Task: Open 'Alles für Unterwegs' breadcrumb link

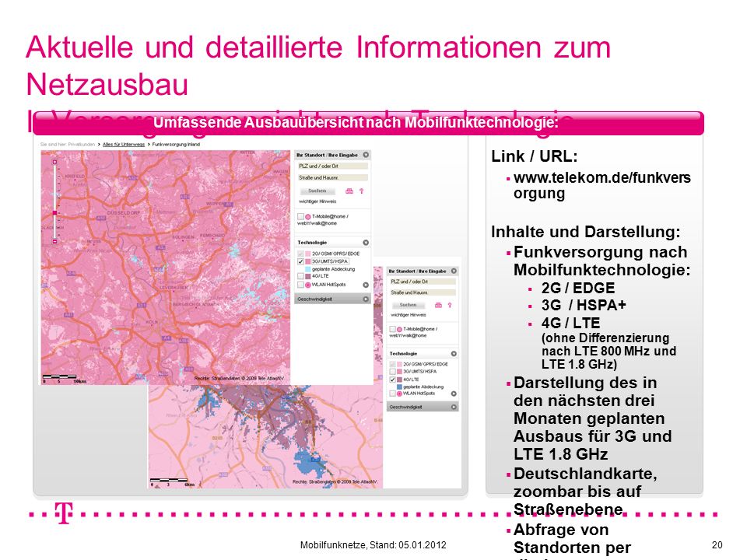Action: click(124, 145)
